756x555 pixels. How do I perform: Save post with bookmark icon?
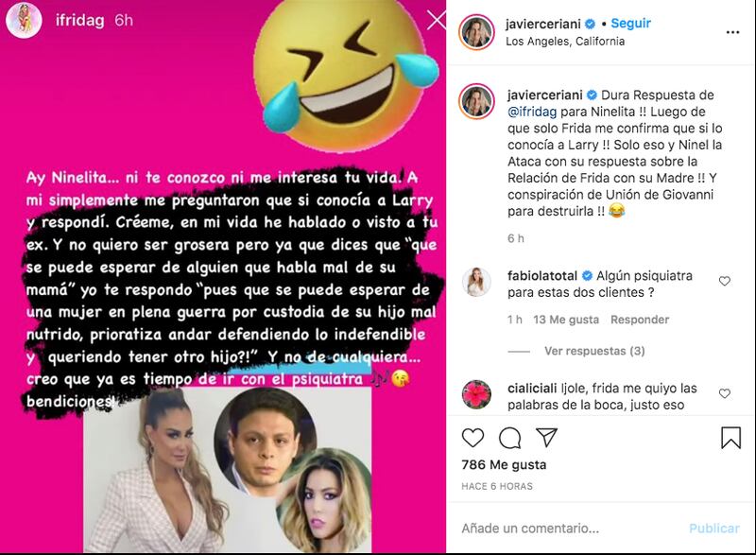(730, 438)
